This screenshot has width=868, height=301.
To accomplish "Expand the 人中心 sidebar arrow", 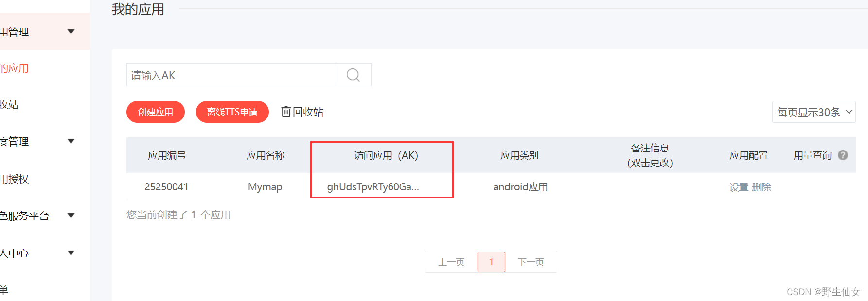I will (x=71, y=253).
